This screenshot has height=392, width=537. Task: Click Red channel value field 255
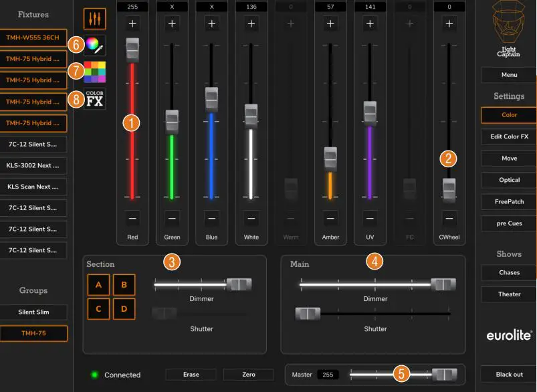[x=132, y=7]
